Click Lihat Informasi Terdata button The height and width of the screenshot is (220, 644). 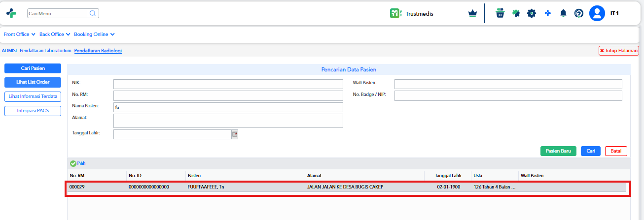click(33, 96)
